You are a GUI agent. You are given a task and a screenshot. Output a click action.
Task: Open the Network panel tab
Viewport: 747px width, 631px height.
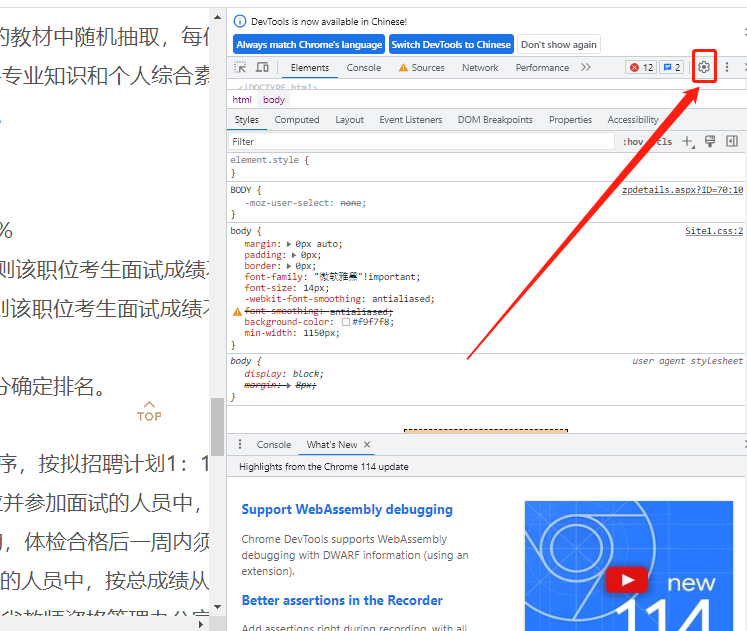480,68
